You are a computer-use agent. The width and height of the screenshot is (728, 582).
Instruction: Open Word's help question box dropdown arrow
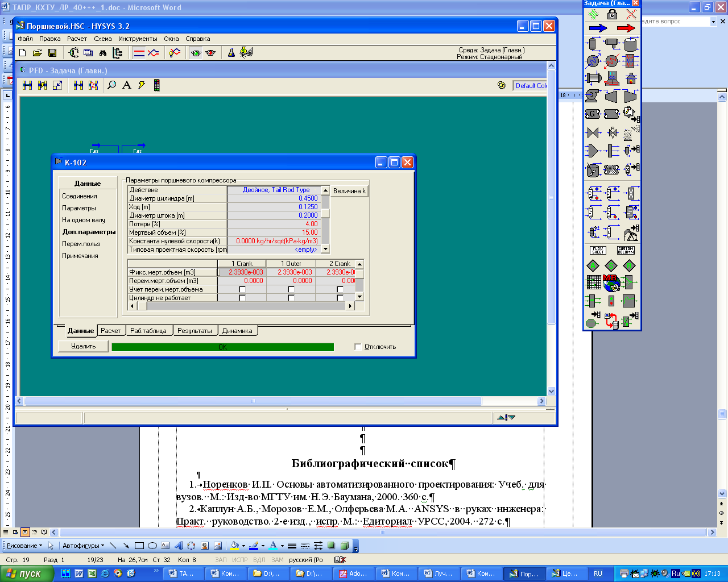713,22
